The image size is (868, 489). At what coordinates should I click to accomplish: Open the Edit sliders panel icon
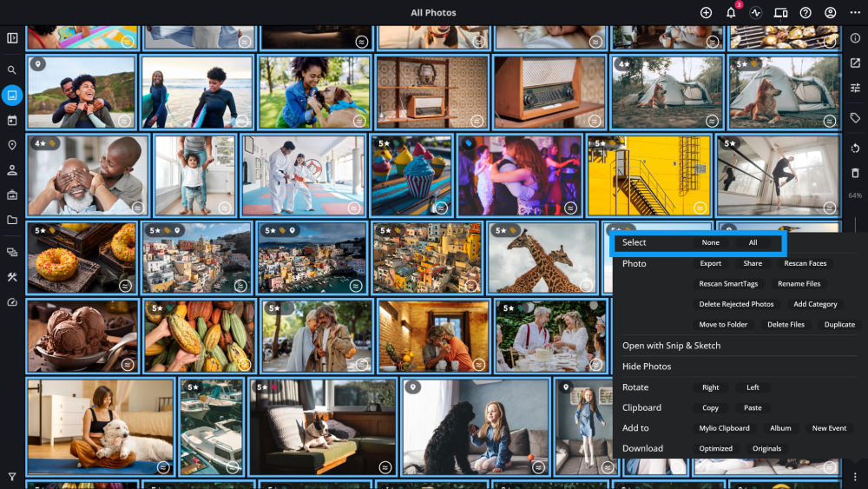(x=855, y=88)
